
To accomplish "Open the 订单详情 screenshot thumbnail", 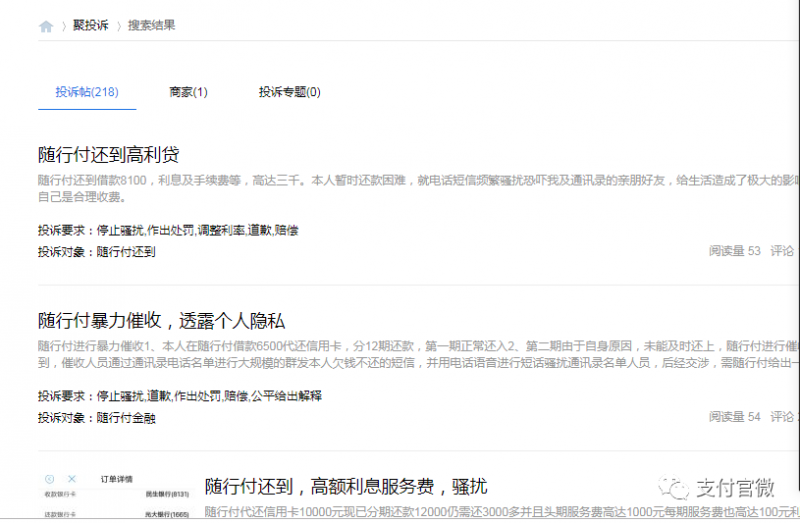I will [116, 495].
